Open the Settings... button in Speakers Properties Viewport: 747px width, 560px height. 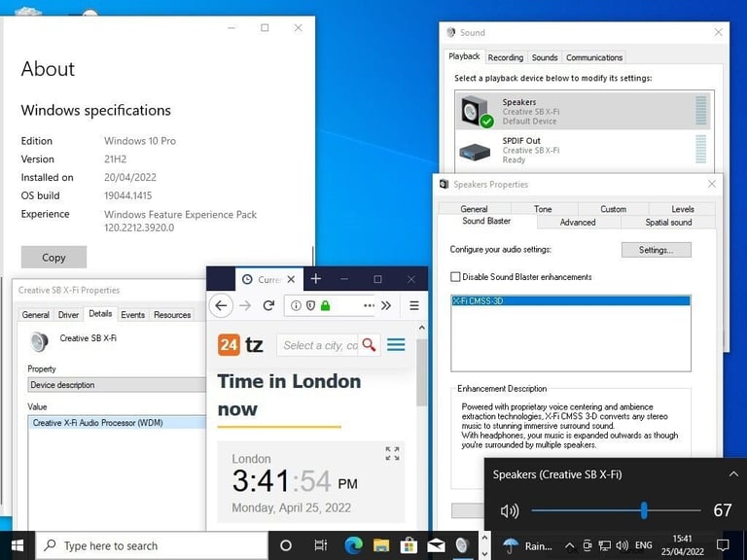(656, 250)
